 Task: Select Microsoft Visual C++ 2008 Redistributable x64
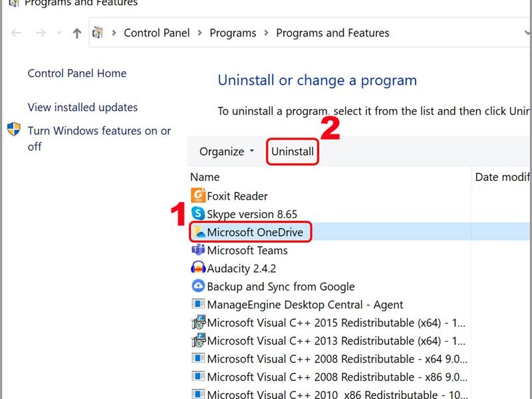(337, 358)
